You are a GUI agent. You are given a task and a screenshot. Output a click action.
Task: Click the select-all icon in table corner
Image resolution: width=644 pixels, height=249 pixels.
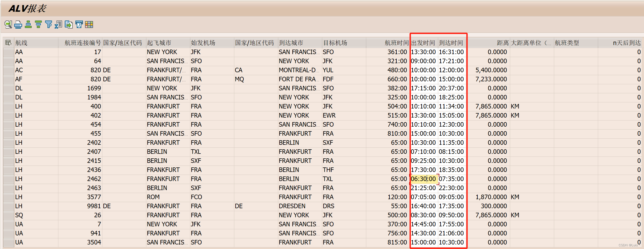click(x=8, y=43)
